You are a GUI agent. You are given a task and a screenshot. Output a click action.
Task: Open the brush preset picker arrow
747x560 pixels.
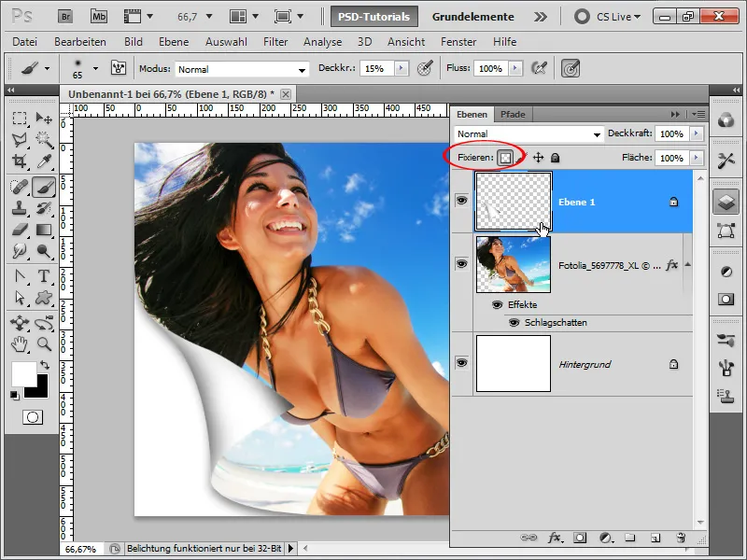95,68
